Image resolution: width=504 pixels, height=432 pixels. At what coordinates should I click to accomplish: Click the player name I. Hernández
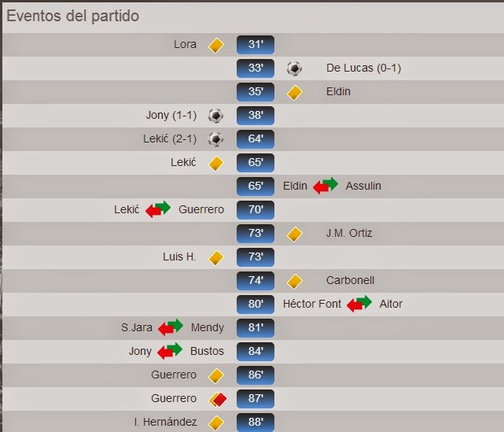165,423
